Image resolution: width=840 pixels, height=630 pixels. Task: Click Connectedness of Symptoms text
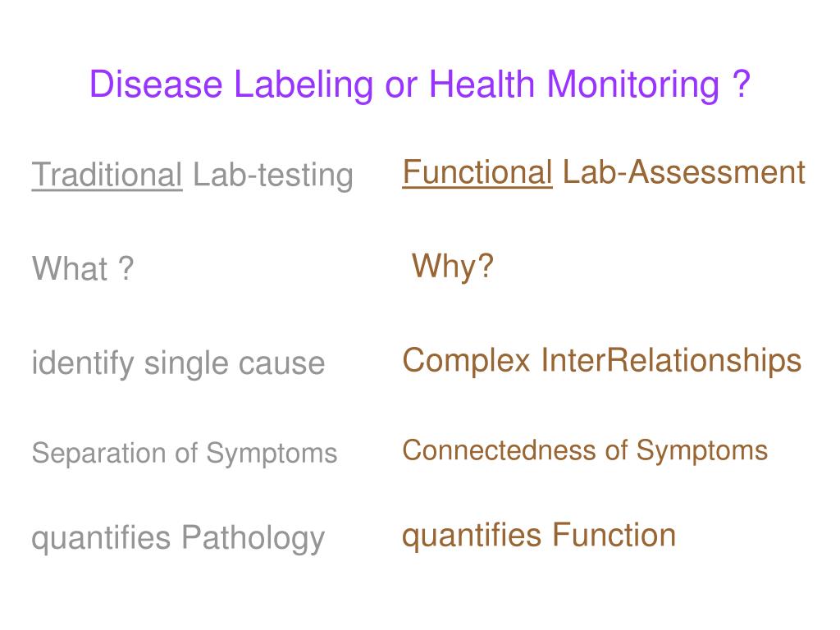coord(585,451)
